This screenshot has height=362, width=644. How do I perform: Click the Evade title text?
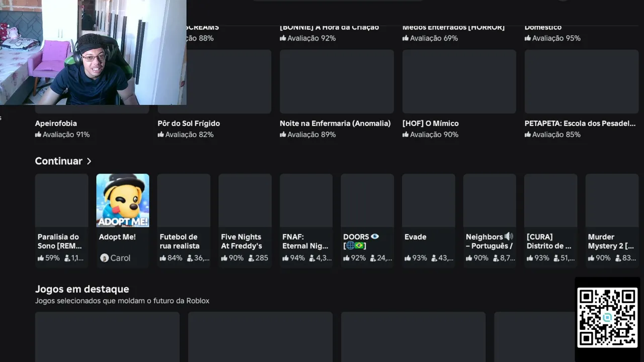[x=416, y=237]
